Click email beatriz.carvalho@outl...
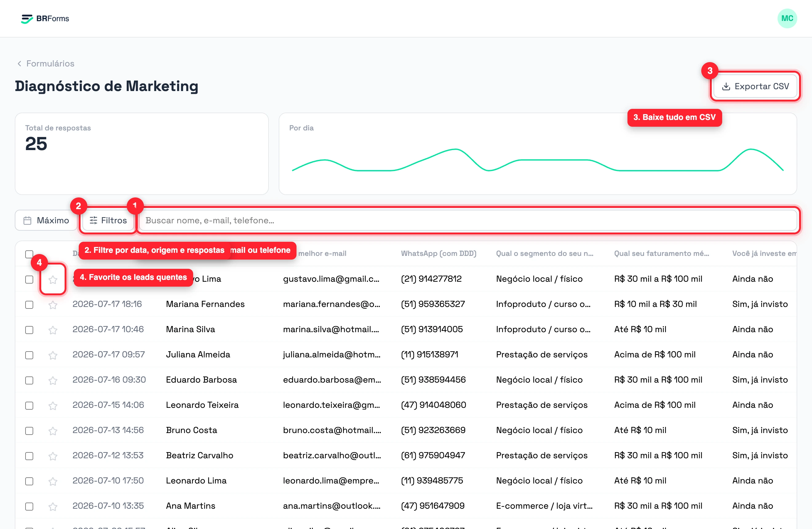This screenshot has width=812, height=529. tap(332, 455)
